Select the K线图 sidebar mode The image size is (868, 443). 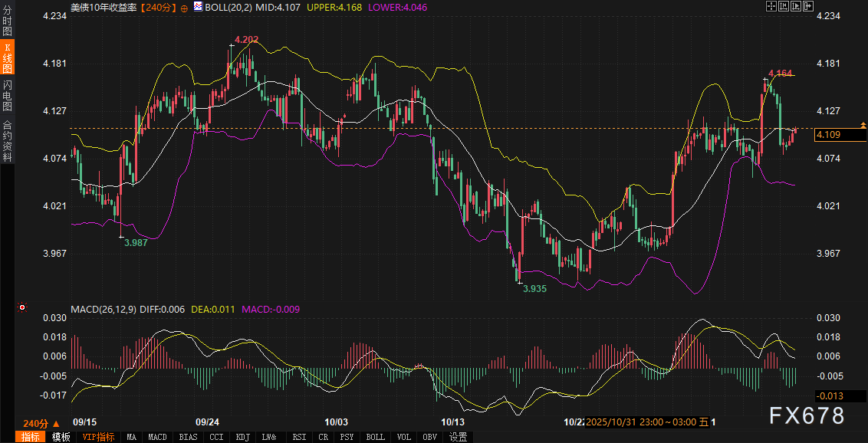(x=8, y=57)
